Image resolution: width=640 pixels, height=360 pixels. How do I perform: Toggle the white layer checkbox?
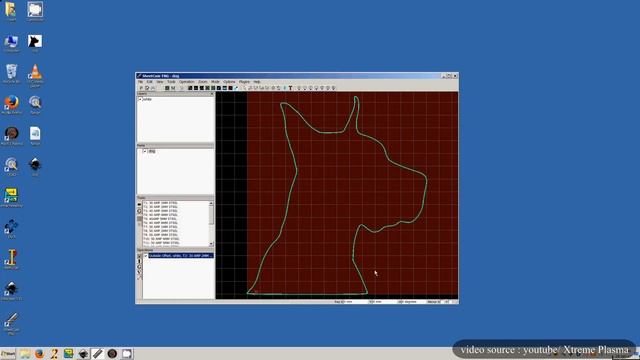tap(140, 99)
